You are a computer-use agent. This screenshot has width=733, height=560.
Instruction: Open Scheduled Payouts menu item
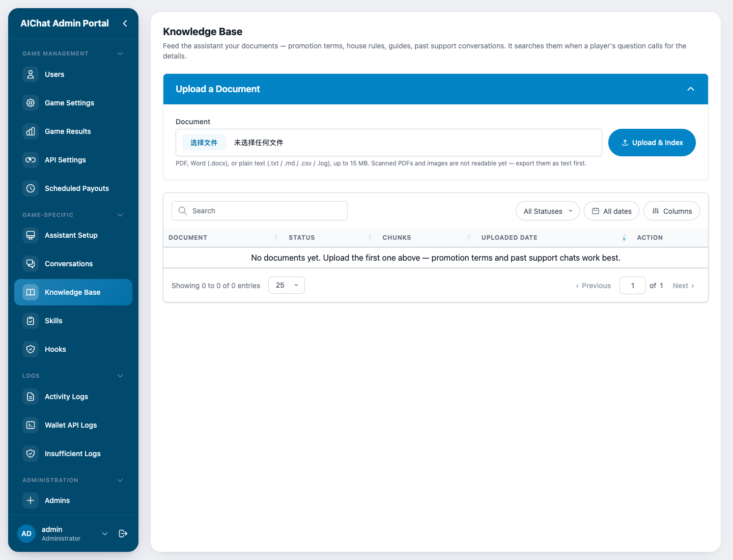[x=73, y=188]
